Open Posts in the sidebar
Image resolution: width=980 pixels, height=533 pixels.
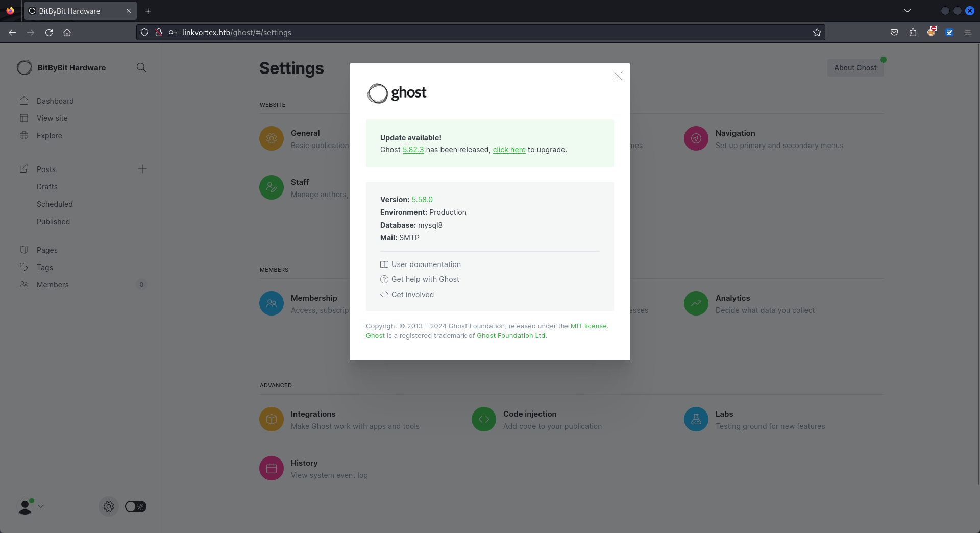[x=46, y=169]
